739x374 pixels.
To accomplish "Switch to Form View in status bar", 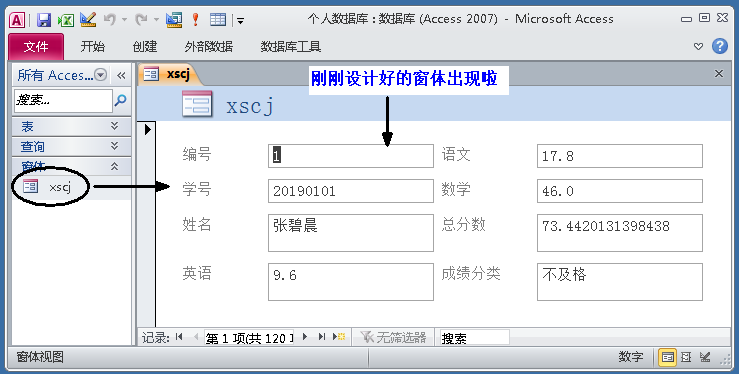I will click(667, 357).
